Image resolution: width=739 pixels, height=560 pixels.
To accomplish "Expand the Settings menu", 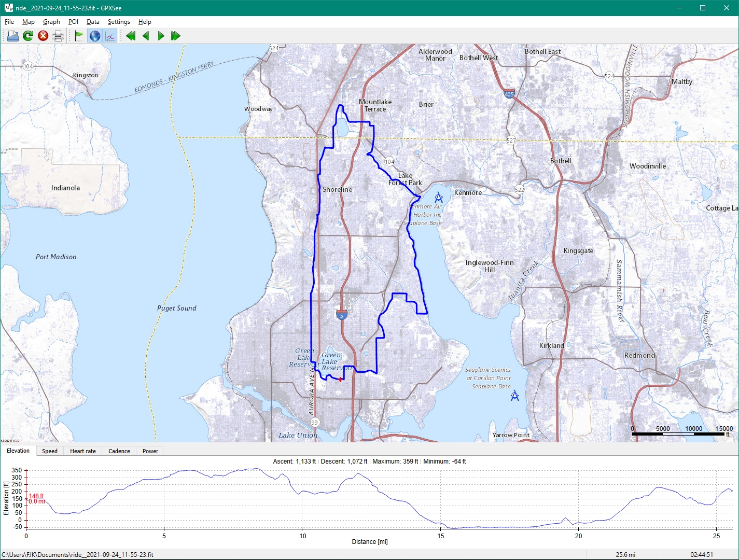I will [x=119, y=22].
